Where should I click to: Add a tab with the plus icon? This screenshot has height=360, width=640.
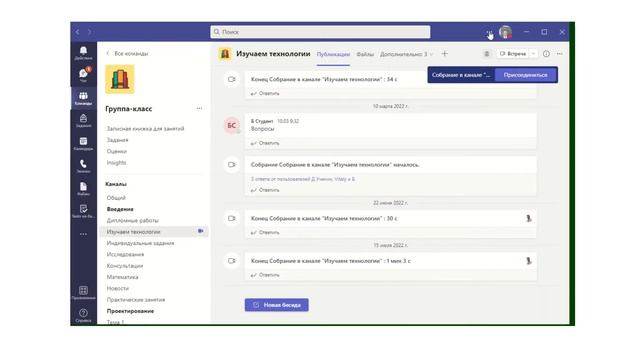pyautogui.click(x=445, y=53)
